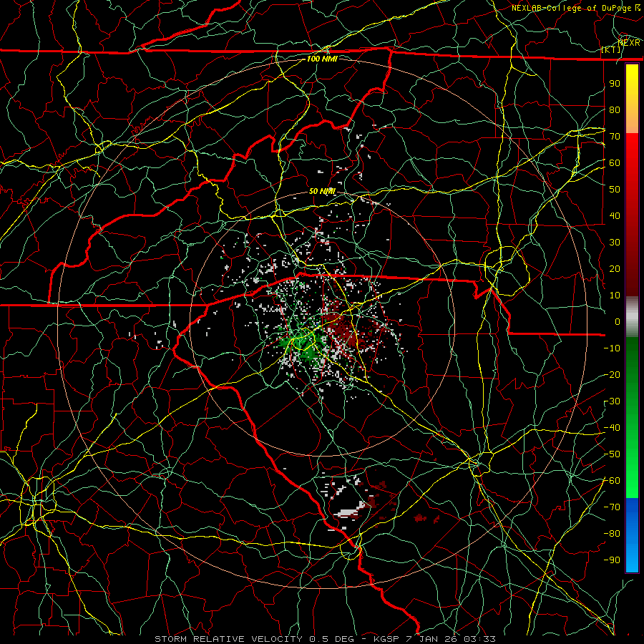Click the [KT] units label above color scale
644x644 pixels.
tap(611, 49)
